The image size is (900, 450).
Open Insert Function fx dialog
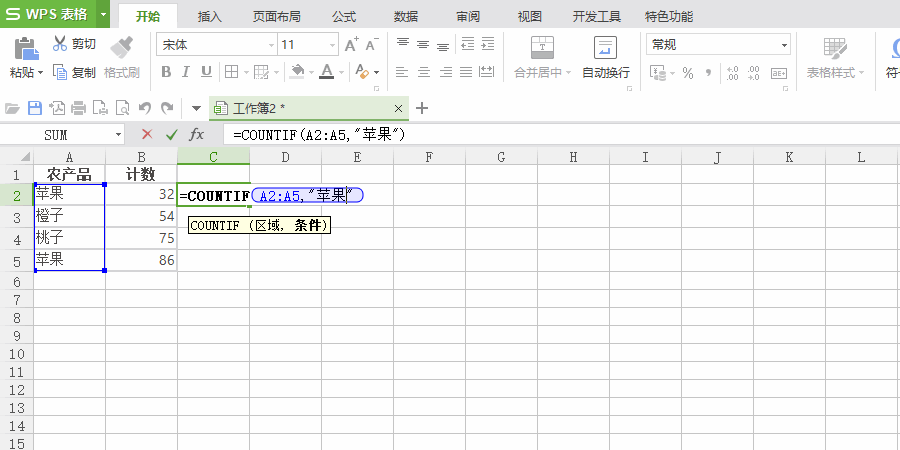[196, 134]
